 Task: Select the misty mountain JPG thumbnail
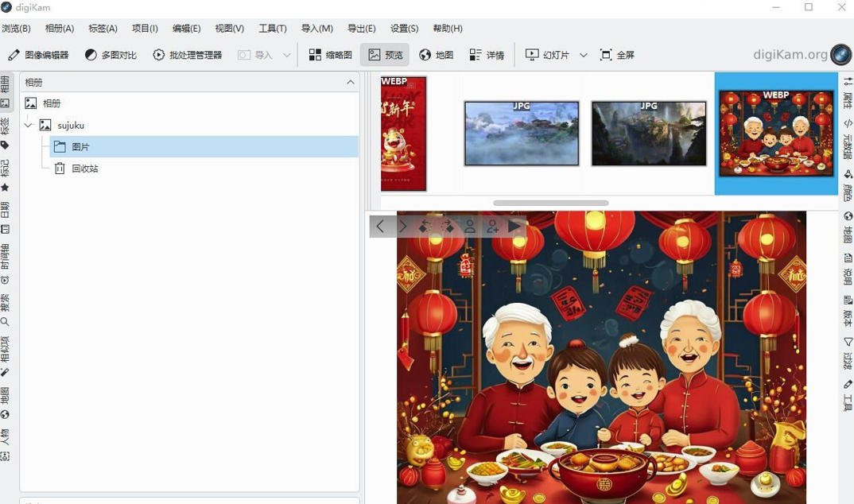[522, 133]
